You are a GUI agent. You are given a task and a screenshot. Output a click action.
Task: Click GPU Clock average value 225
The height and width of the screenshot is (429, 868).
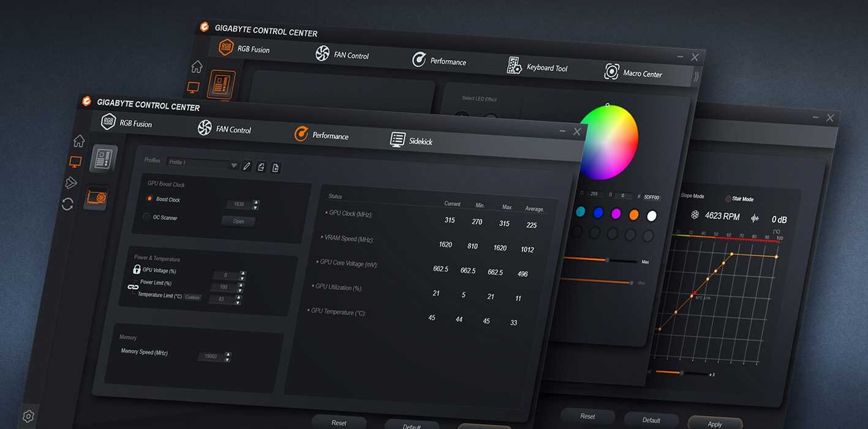(x=531, y=225)
